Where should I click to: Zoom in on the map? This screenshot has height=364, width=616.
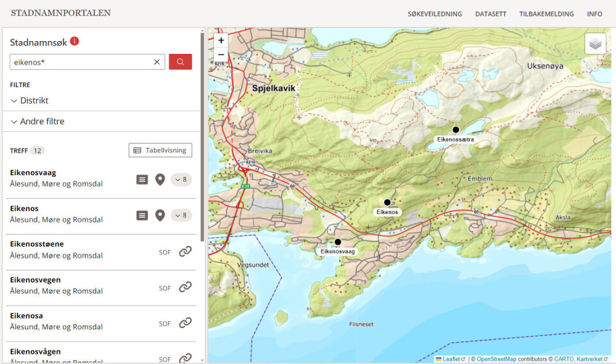click(x=221, y=40)
